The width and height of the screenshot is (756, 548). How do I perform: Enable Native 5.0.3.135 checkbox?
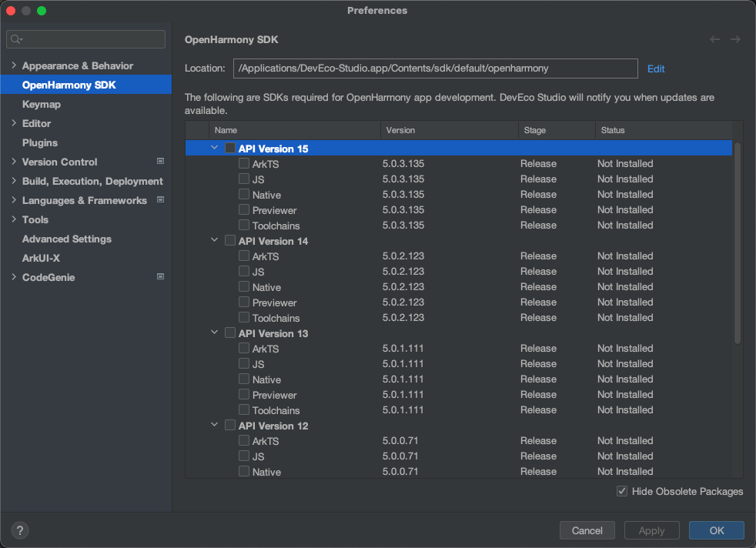[244, 194]
